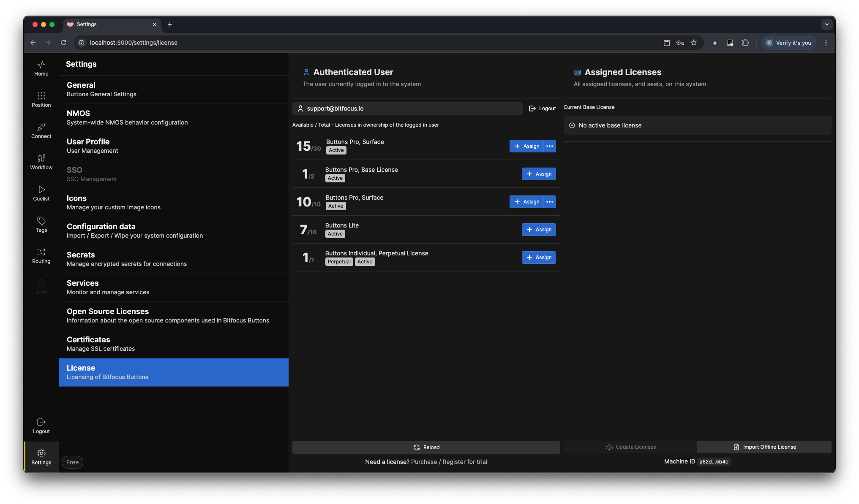Open the Chrome three-dot menu
The height and width of the screenshot is (504, 859).
coord(826,43)
